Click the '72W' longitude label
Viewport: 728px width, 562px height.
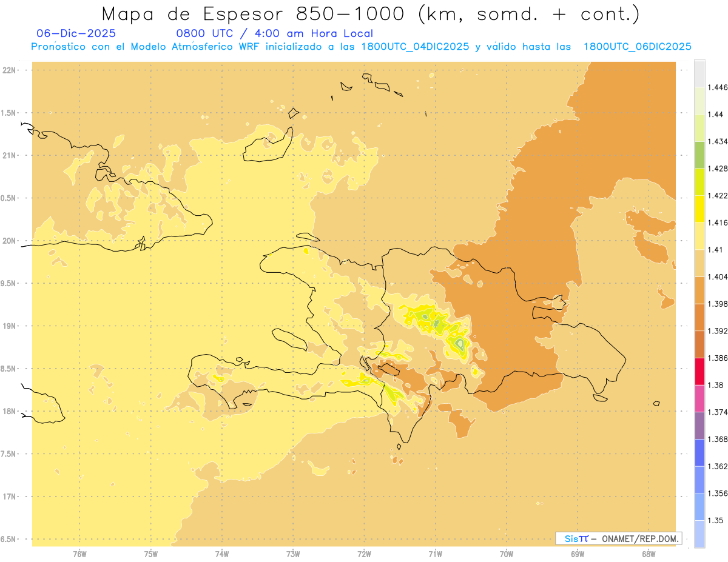pyautogui.click(x=364, y=554)
